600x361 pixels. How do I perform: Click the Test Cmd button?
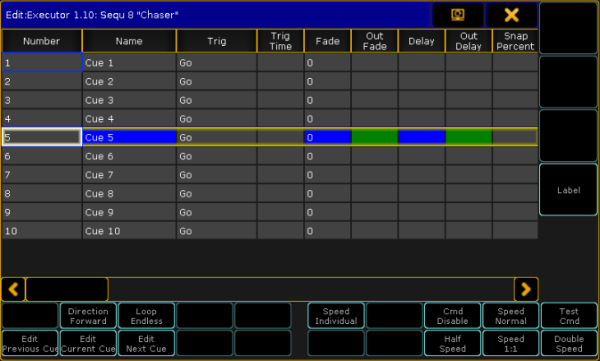point(569,316)
